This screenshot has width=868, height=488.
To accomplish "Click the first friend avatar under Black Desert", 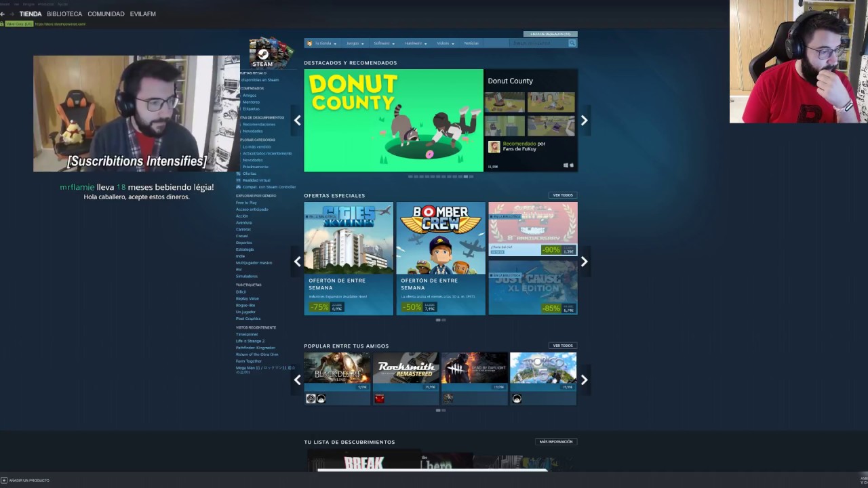I will [x=311, y=399].
